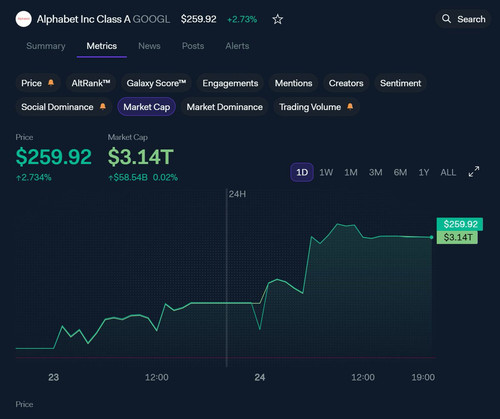The height and width of the screenshot is (419, 500).
Task: Switch to the Summary tab
Action: click(46, 46)
